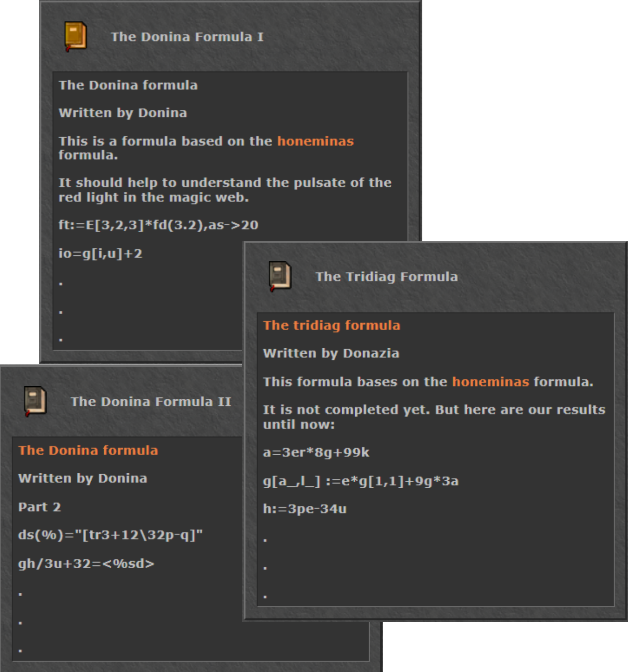Click the 'io=g[i,u]+2' formula line
The image size is (628, 672).
[x=100, y=254]
